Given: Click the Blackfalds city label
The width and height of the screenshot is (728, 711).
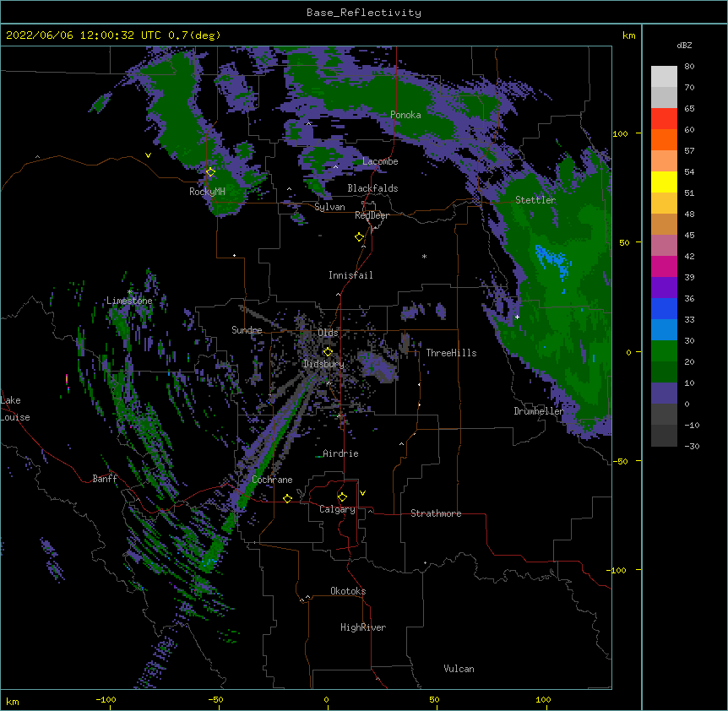Looking at the screenshot, I should click(372, 188).
